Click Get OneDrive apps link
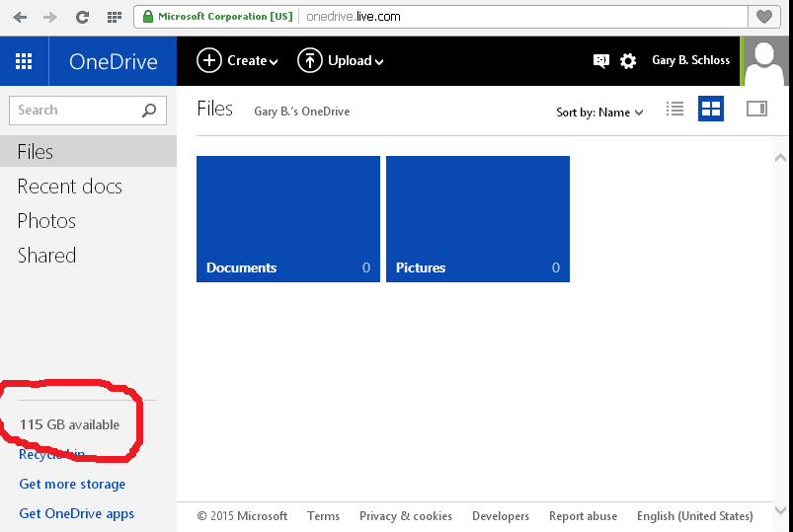793x532 pixels. click(x=77, y=514)
